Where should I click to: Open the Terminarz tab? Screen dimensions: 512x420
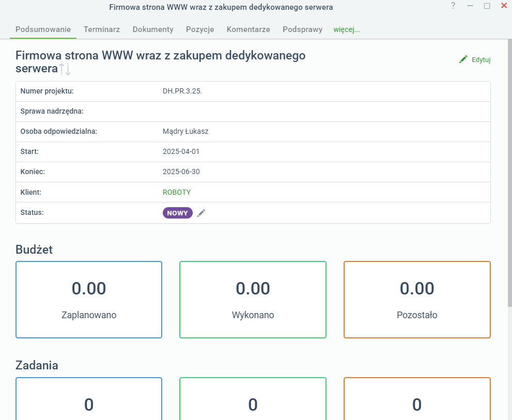tap(102, 29)
